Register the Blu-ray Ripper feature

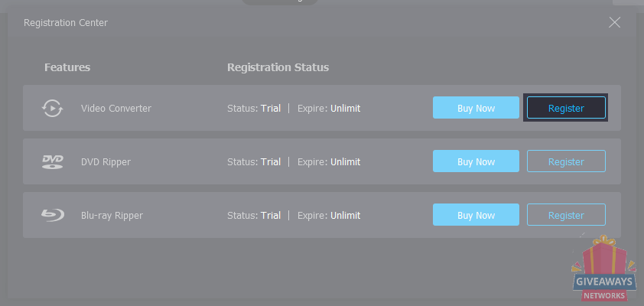click(566, 215)
